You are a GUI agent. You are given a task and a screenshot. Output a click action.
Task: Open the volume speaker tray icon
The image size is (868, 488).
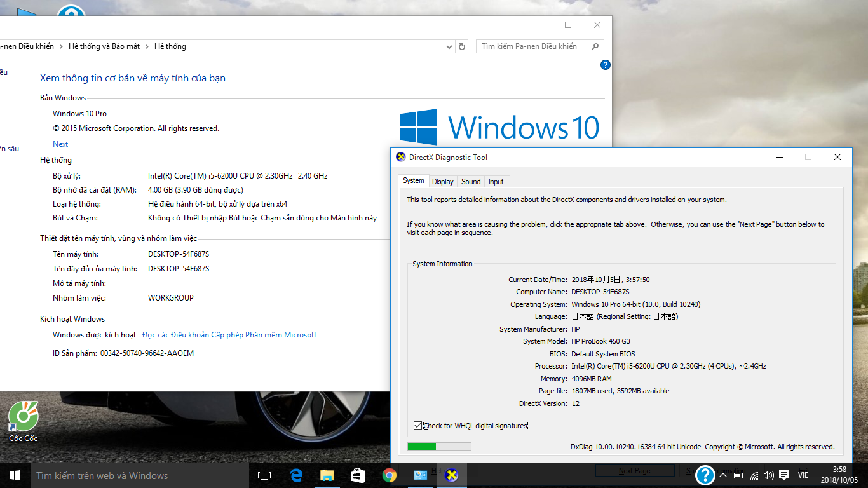769,475
